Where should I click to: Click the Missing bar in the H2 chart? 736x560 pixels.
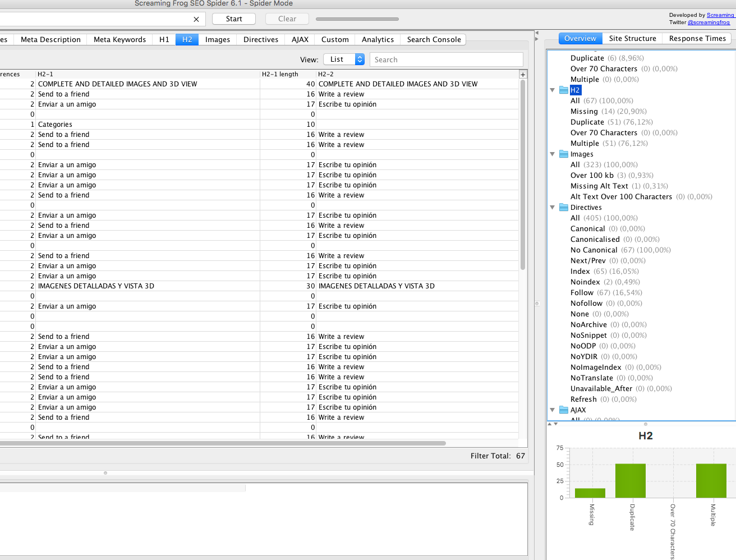click(590, 493)
